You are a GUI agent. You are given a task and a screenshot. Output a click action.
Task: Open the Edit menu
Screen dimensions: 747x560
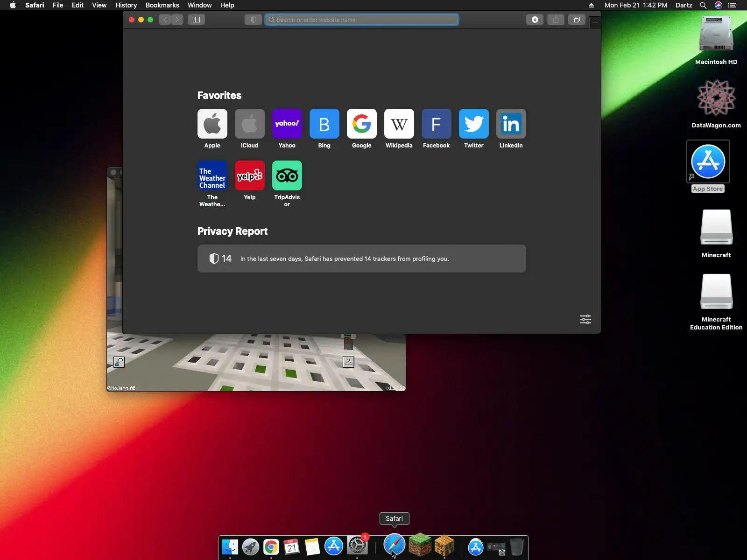pos(78,5)
